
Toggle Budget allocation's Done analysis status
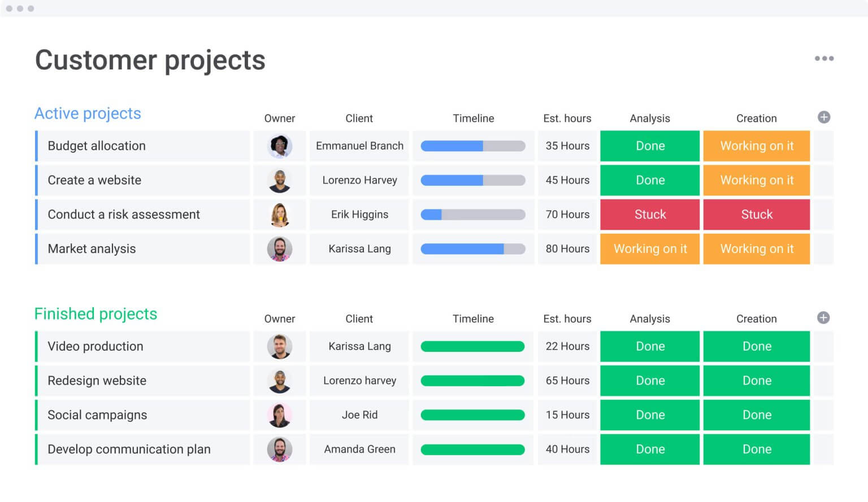click(649, 146)
